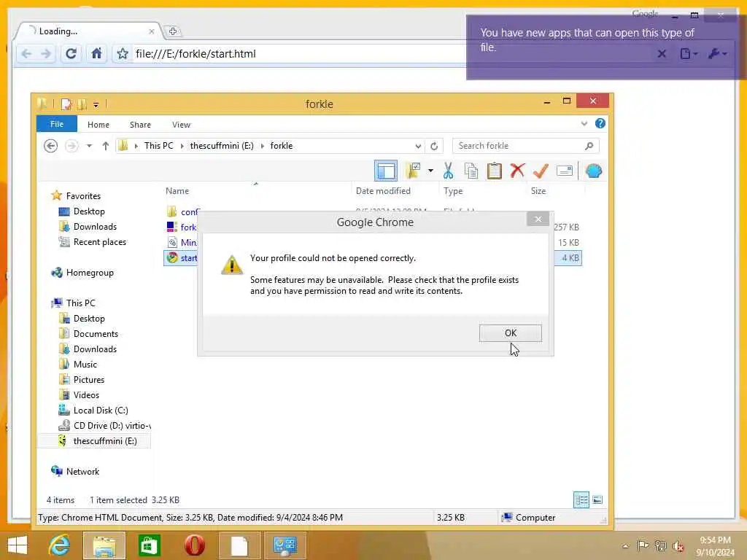Screen dimensions: 747x560
Task: Select Homegroup in navigation pane
Action: click(90, 273)
